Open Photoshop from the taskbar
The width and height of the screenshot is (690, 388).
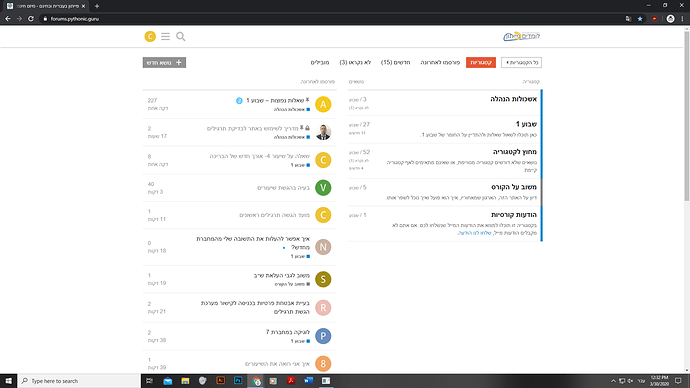(x=238, y=381)
